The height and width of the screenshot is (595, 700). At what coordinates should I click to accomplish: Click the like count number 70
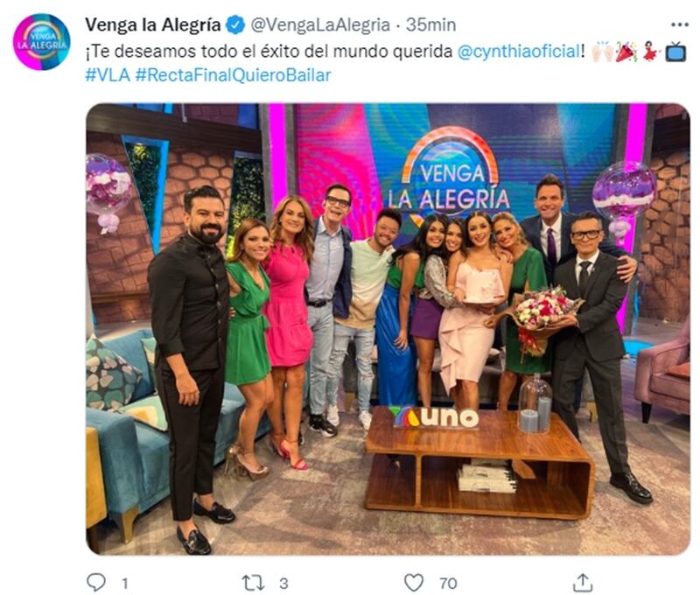click(448, 583)
